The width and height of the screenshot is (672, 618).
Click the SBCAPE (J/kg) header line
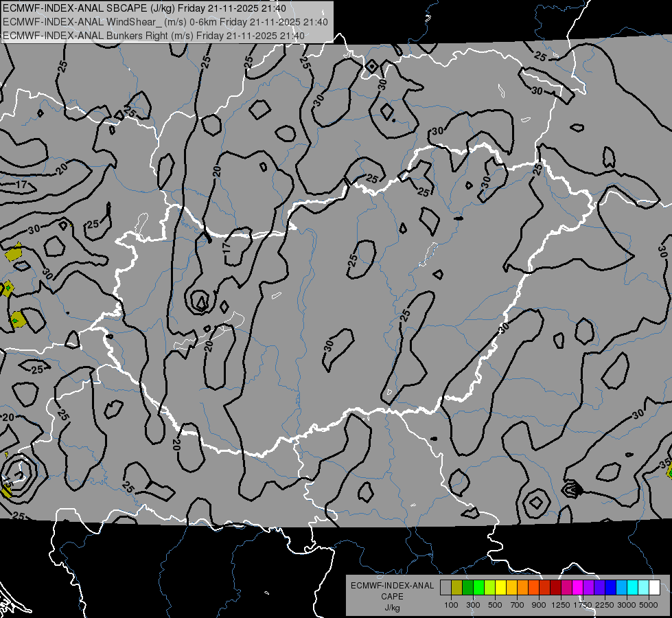[x=144, y=8]
